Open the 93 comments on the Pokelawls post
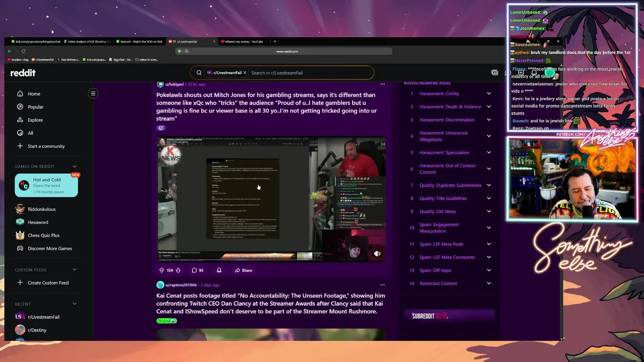The image size is (644, 362). click(x=198, y=270)
